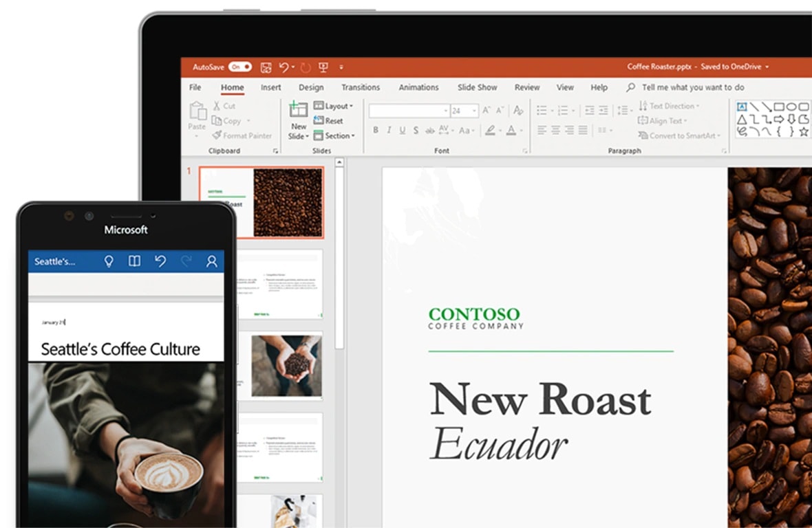Select the Scribble freeform shape
Viewport: 812px width, 528px height.
742,132
